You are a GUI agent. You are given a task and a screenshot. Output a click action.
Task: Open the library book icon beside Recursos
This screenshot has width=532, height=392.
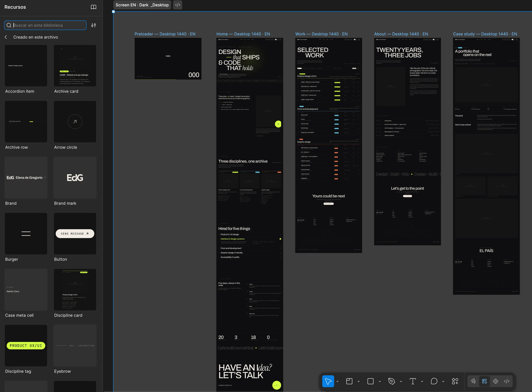94,7
